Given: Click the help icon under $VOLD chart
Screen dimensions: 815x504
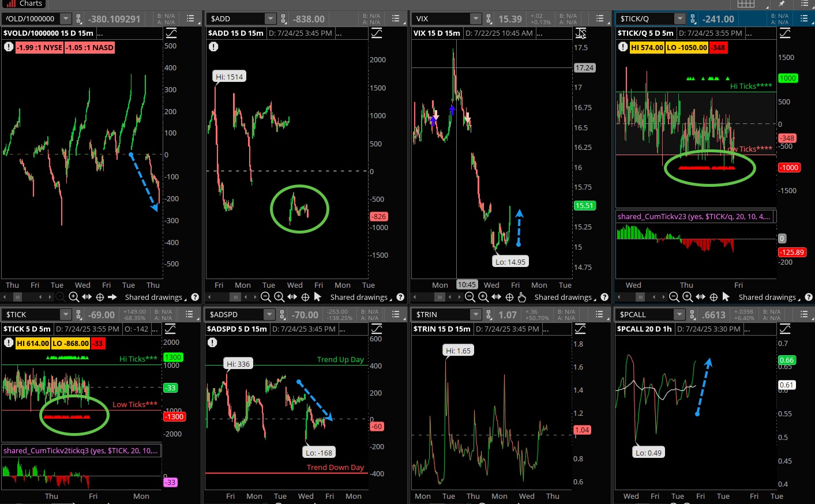Looking at the screenshot, I should [195, 297].
